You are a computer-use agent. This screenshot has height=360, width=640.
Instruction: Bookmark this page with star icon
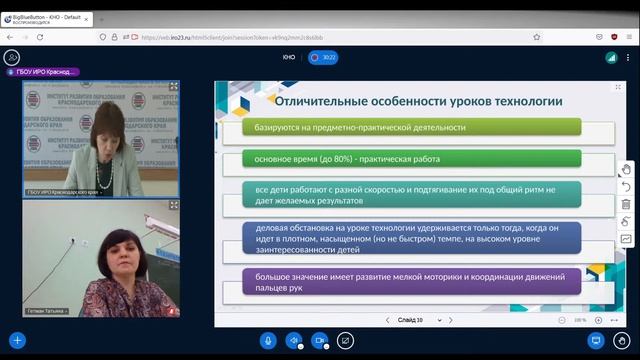[537, 37]
